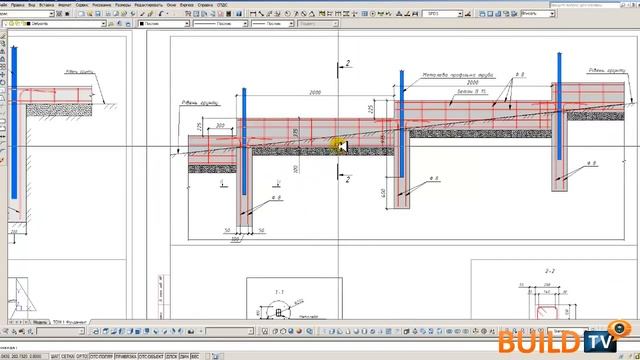640x360 pixels.
Task: Toggle the ПРИВЯЗКА object snap button
Action: pos(126,357)
